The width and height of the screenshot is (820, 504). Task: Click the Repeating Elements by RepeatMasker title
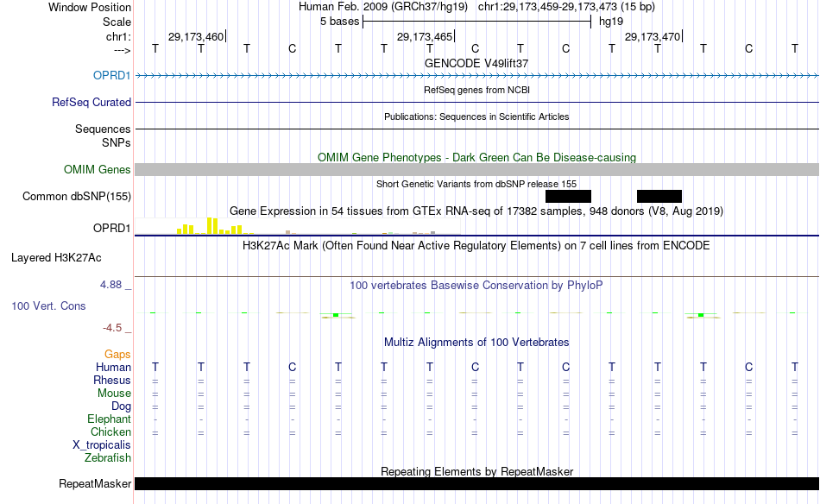(476, 471)
